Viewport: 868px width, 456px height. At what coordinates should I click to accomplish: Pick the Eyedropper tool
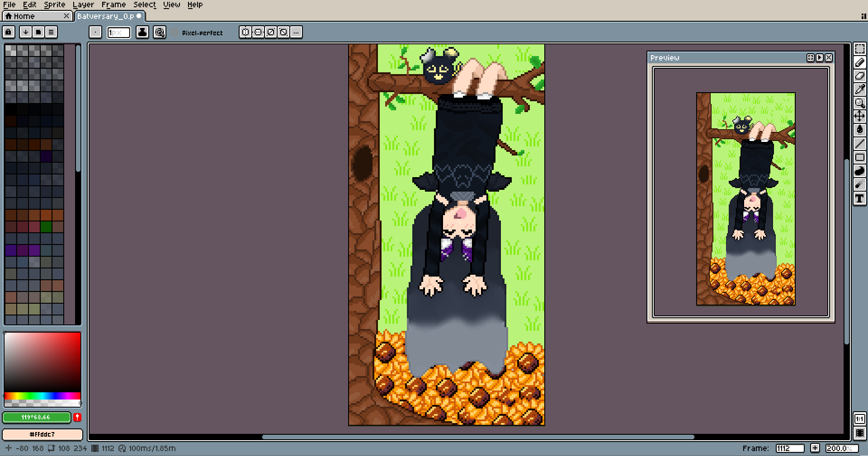[x=859, y=89]
